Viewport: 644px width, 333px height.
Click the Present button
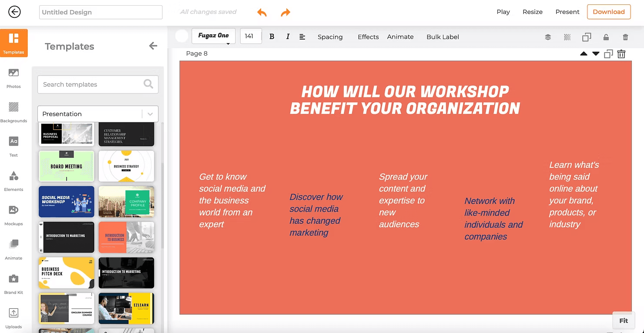(x=567, y=12)
